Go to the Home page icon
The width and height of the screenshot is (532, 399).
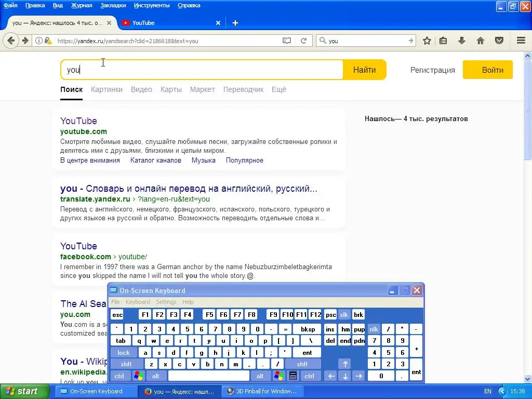(x=481, y=41)
